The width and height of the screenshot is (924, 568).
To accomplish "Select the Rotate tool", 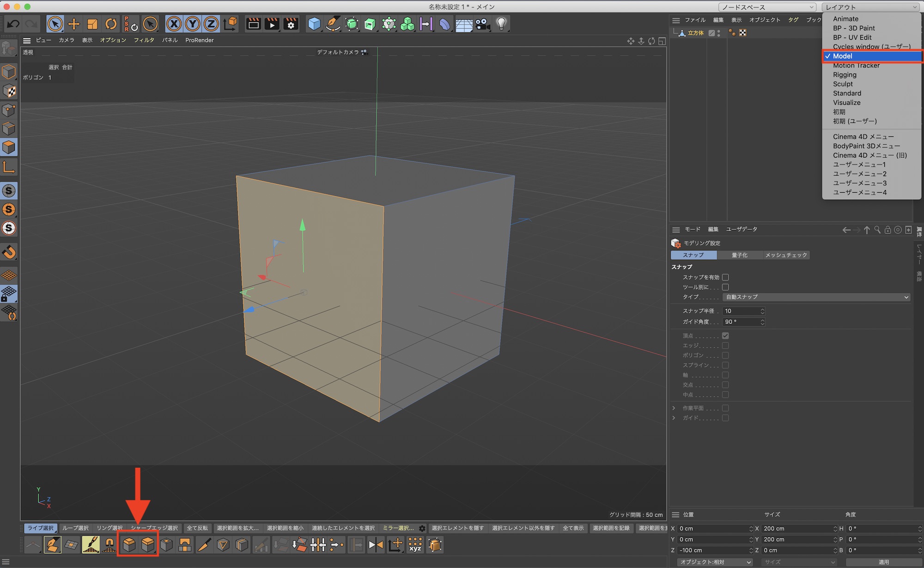I will (x=111, y=24).
